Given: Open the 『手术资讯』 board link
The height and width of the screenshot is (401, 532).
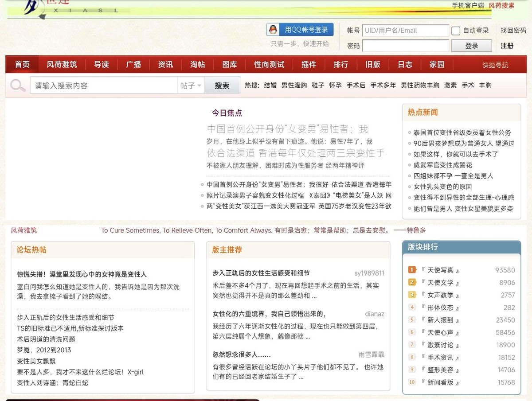Looking at the screenshot, I should click(x=440, y=357).
